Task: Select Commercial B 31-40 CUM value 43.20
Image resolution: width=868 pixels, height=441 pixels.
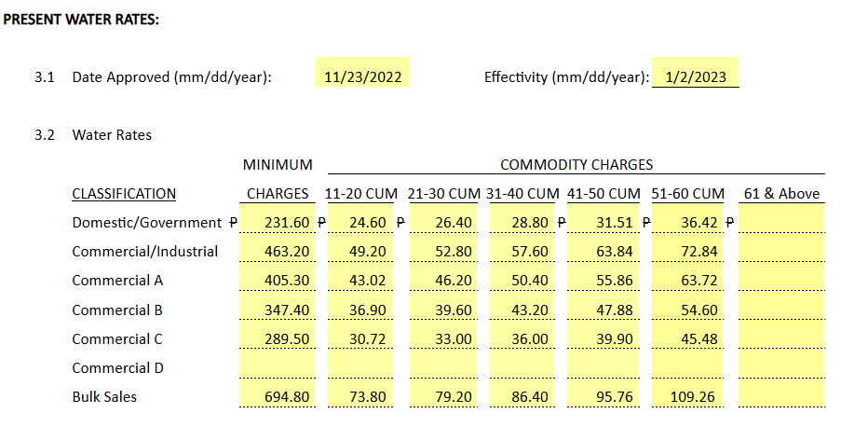Action: 522,306
